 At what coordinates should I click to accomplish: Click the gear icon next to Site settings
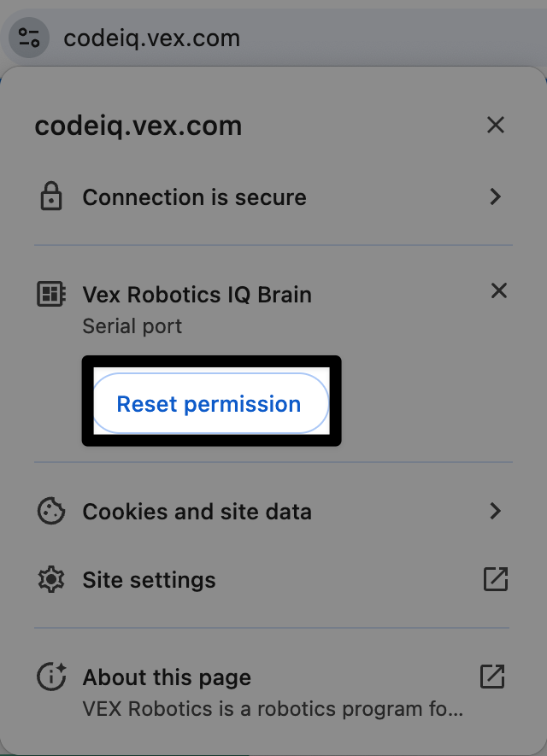tap(51, 579)
